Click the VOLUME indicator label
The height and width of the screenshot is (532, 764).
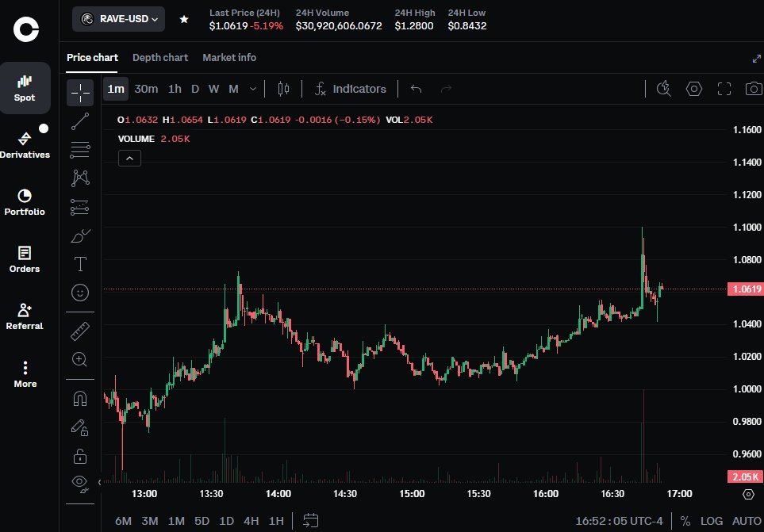pyautogui.click(x=136, y=139)
